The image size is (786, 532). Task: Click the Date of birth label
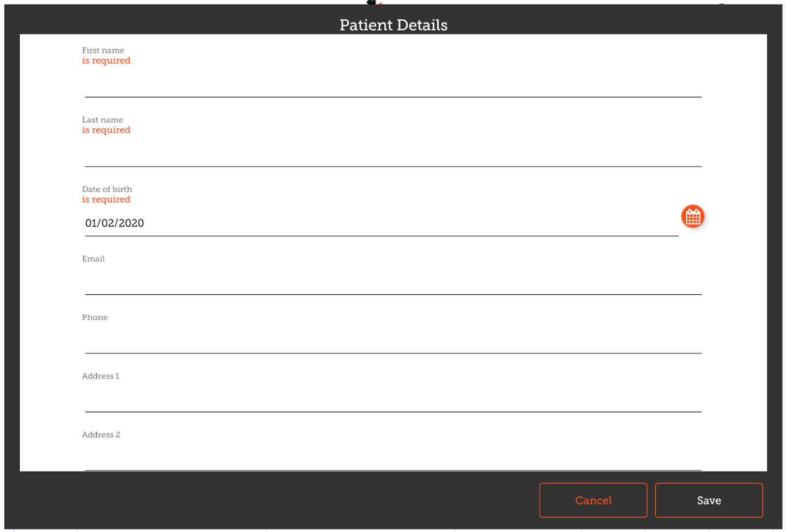pos(107,189)
